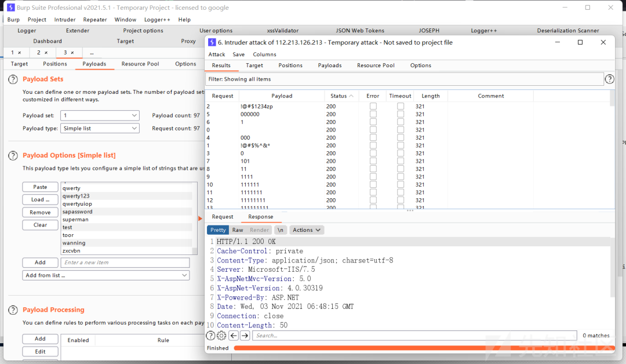This screenshot has height=364, width=626.
Task: Open Payload type Simple list dropdown
Action: [100, 128]
